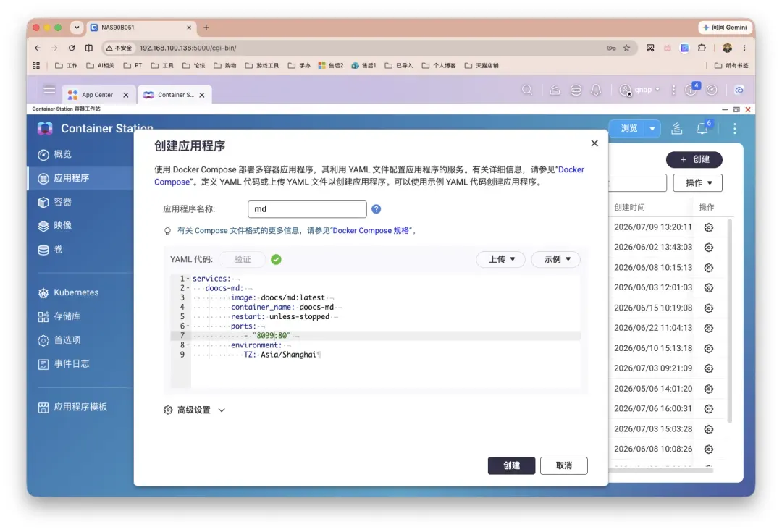Viewport: 782px width, 532px height.
Task: Switch to the App Center tab
Action: [97, 95]
